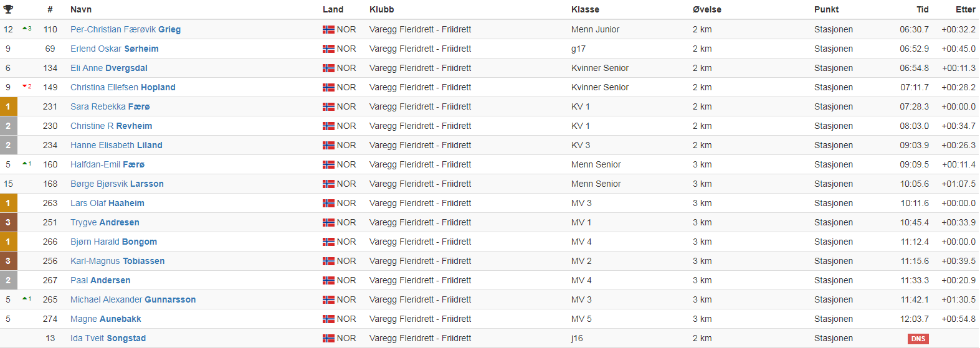
Task: Click the red down arrow in Hopland's row
Action: point(25,87)
